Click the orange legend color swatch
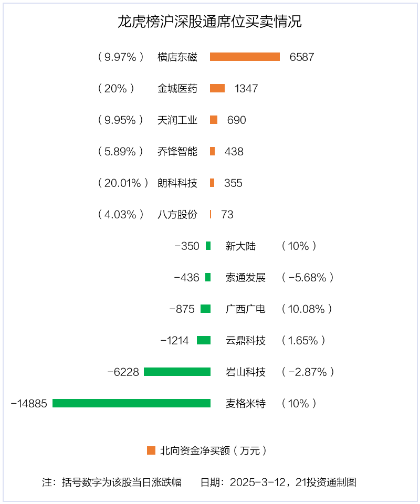 pos(151,450)
